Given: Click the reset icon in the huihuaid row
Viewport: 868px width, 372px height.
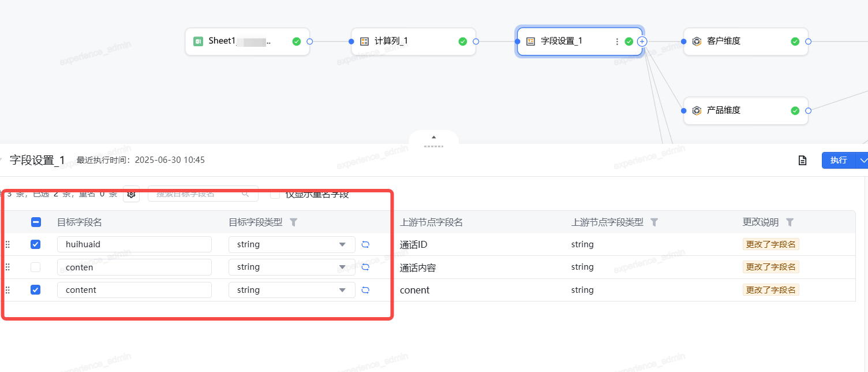Looking at the screenshot, I should click(365, 244).
